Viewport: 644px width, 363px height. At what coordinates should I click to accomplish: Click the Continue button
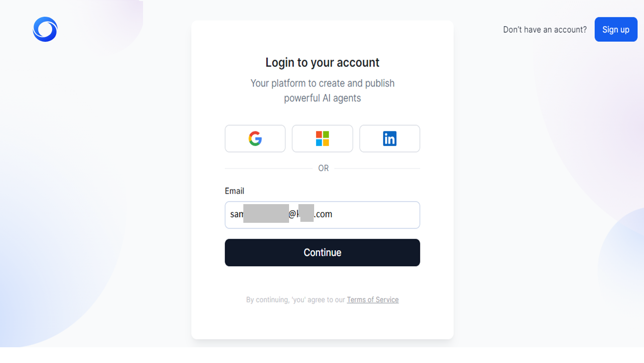(x=322, y=252)
